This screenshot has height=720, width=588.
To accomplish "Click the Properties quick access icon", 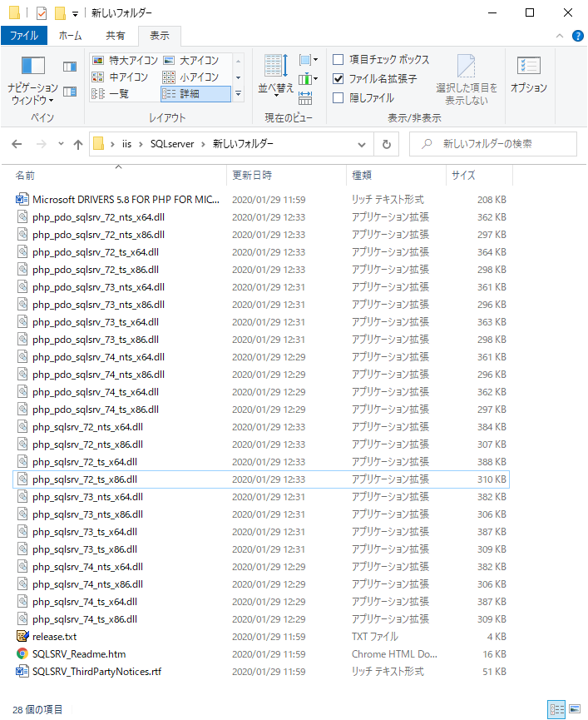I will point(42,13).
